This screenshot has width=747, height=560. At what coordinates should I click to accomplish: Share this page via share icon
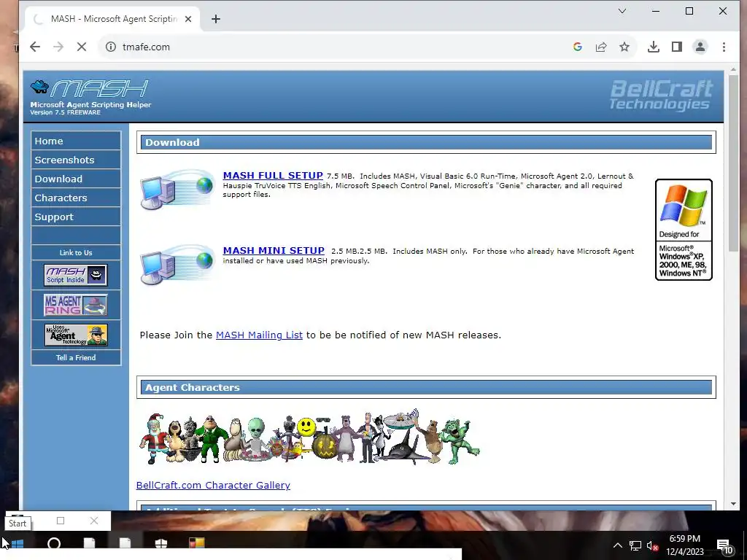601,47
